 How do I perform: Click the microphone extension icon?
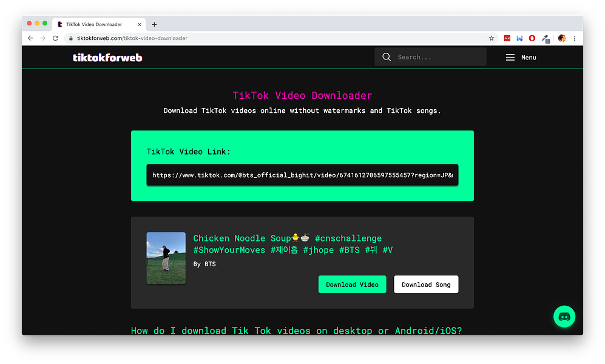coord(546,39)
